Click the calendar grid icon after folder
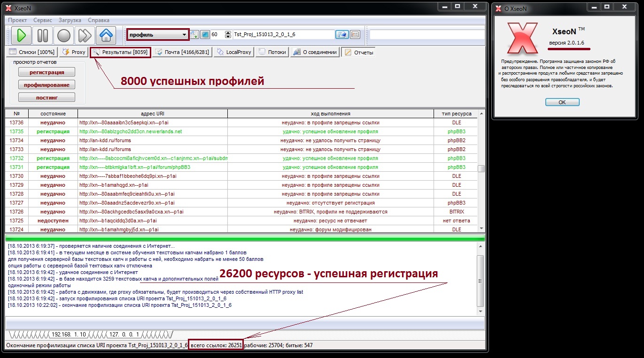 (x=355, y=35)
